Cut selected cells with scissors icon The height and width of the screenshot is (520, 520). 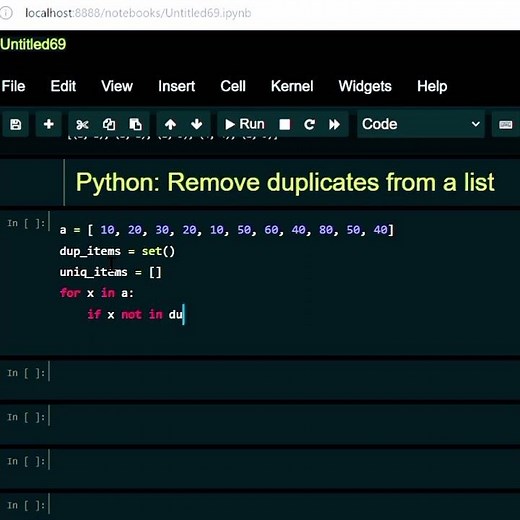[x=82, y=125]
